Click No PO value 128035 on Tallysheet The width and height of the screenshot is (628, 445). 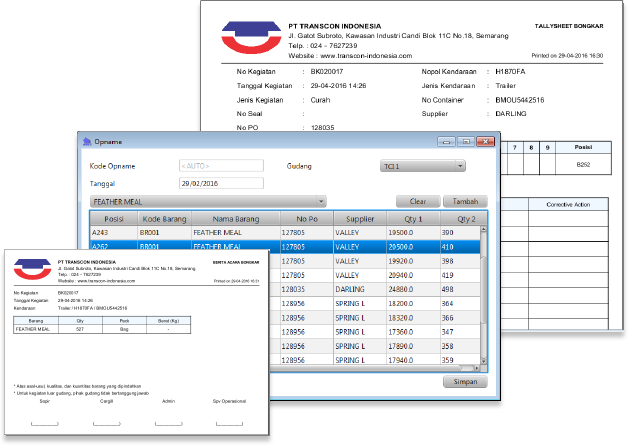(x=322, y=128)
